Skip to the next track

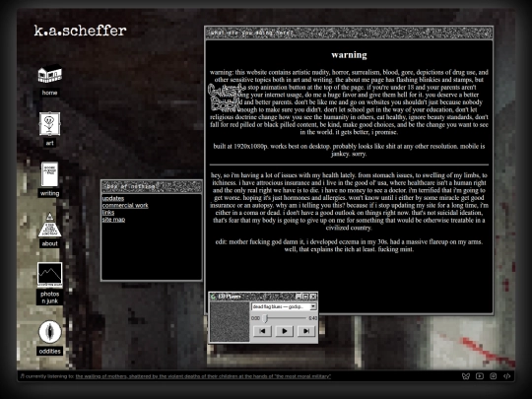(x=306, y=331)
